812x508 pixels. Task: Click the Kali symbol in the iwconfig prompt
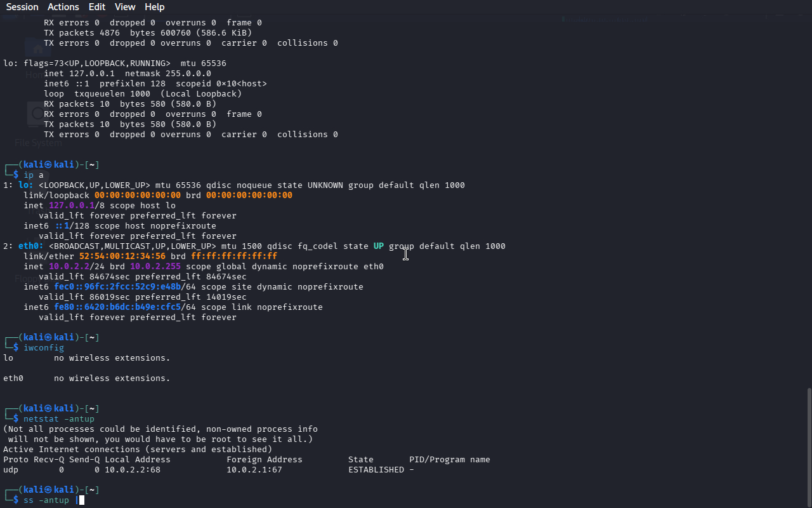(48, 338)
